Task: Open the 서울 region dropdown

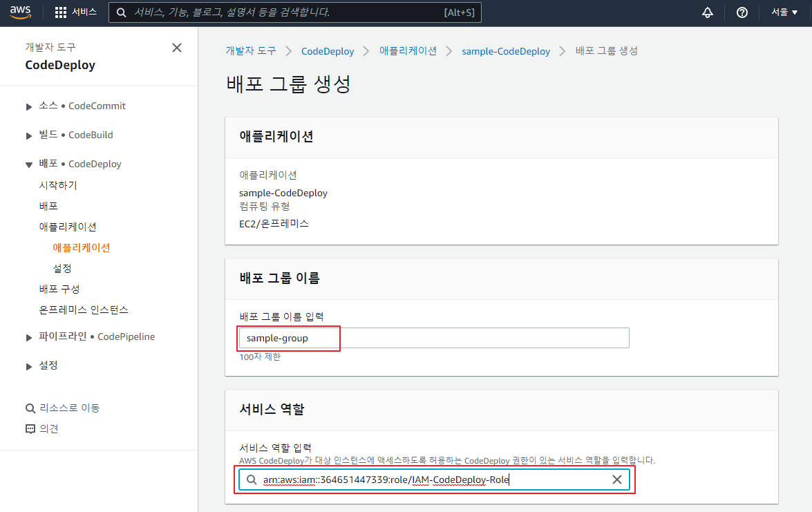Action: [x=784, y=12]
